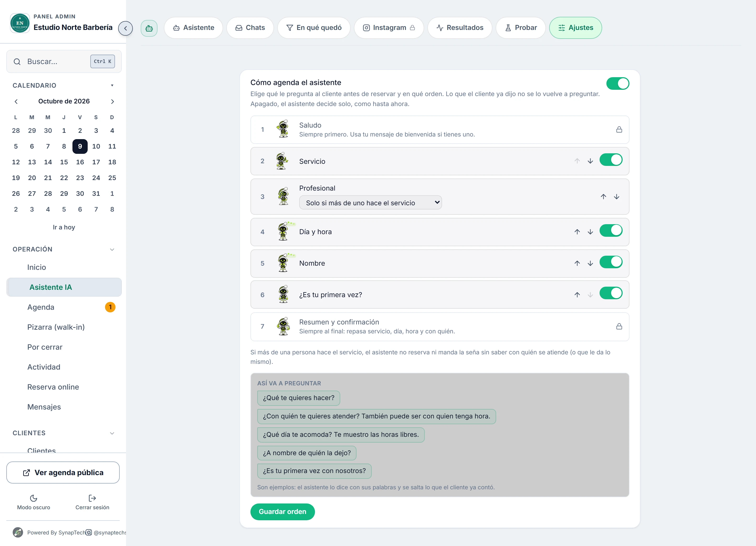Click Ir a hoy link
Viewport: 756px width, 546px height.
point(64,227)
